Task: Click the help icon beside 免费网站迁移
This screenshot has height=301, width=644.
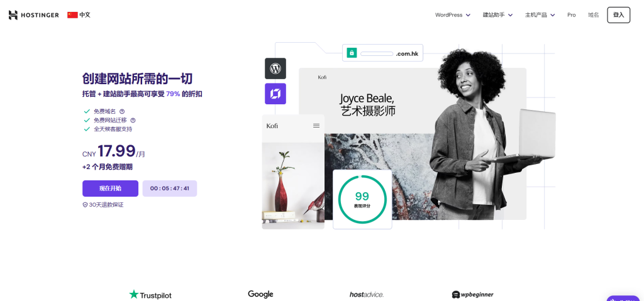Action: click(133, 120)
